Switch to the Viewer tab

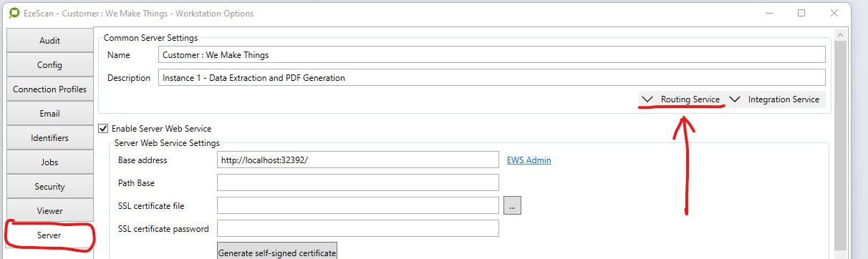pyautogui.click(x=49, y=211)
